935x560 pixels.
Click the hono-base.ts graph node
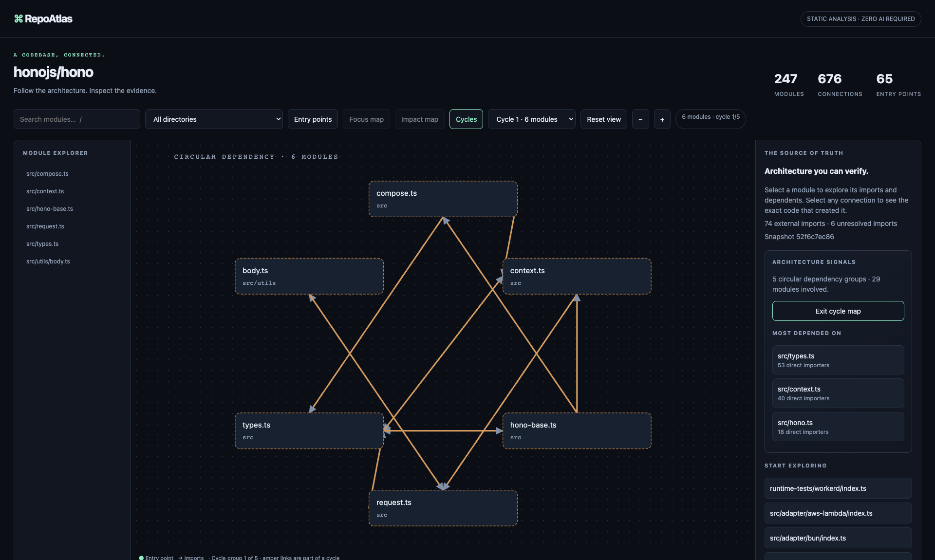[x=577, y=431]
